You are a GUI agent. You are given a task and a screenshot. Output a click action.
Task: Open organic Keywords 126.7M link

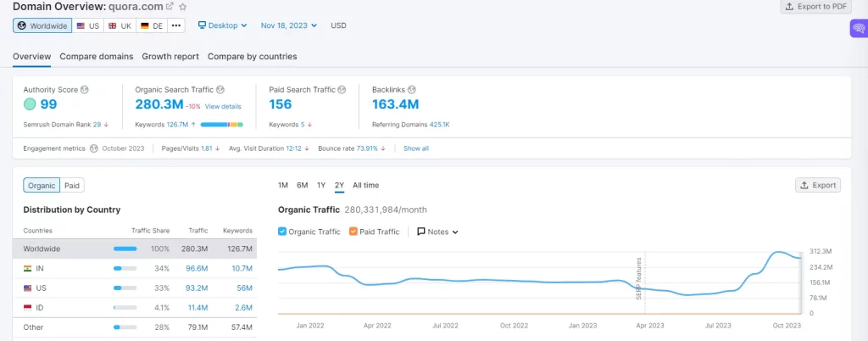[178, 125]
